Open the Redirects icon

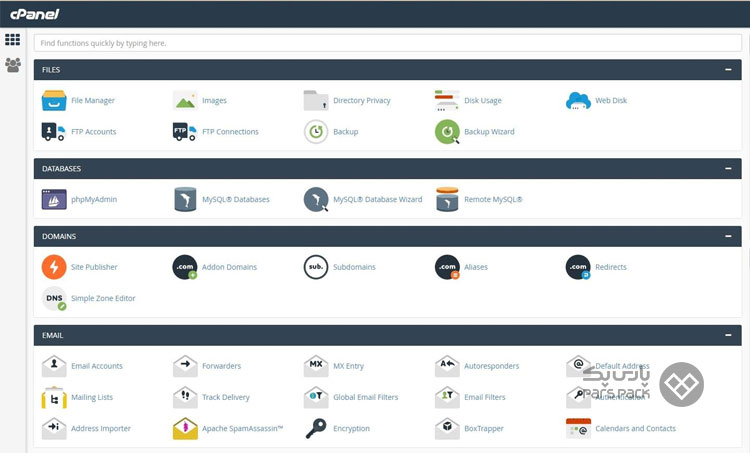(x=578, y=267)
